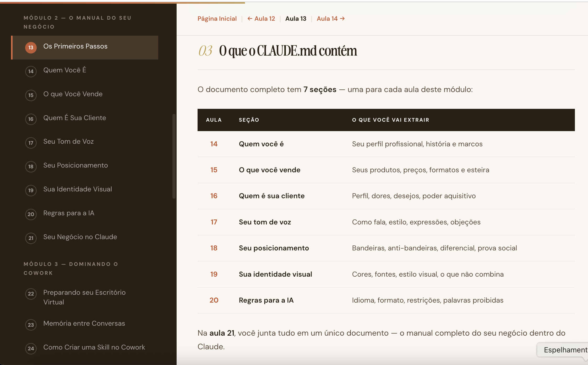
Task: Select the current Aula 13 breadcrumb item
Action: coord(296,19)
